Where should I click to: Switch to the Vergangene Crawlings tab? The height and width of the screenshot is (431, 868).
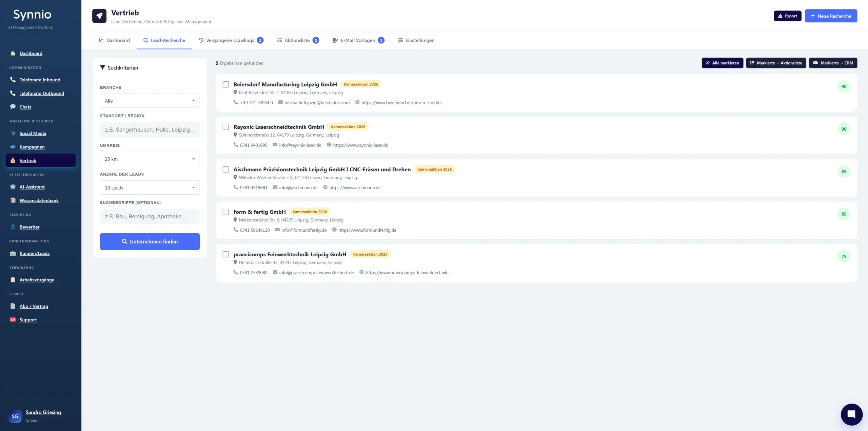pyautogui.click(x=231, y=40)
